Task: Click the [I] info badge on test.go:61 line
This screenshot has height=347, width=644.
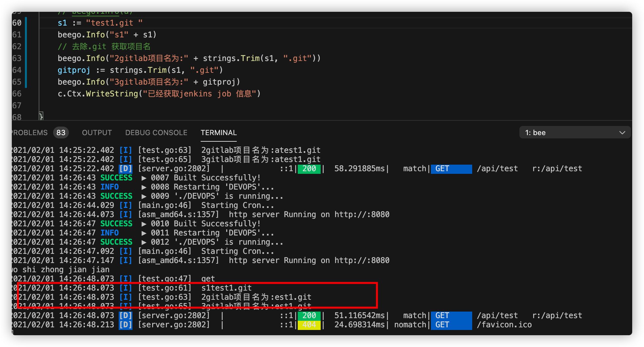Action: [126, 288]
